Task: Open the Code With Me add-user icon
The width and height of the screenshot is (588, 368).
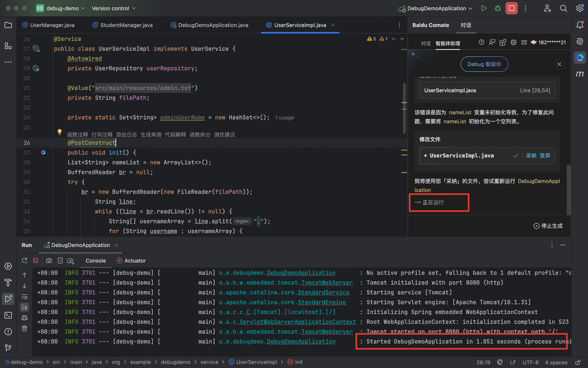Action: tap(547, 8)
